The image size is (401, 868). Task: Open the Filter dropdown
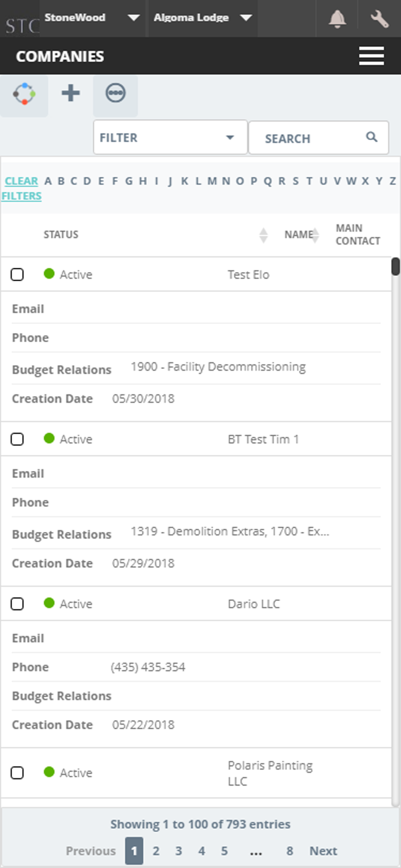[x=170, y=138]
